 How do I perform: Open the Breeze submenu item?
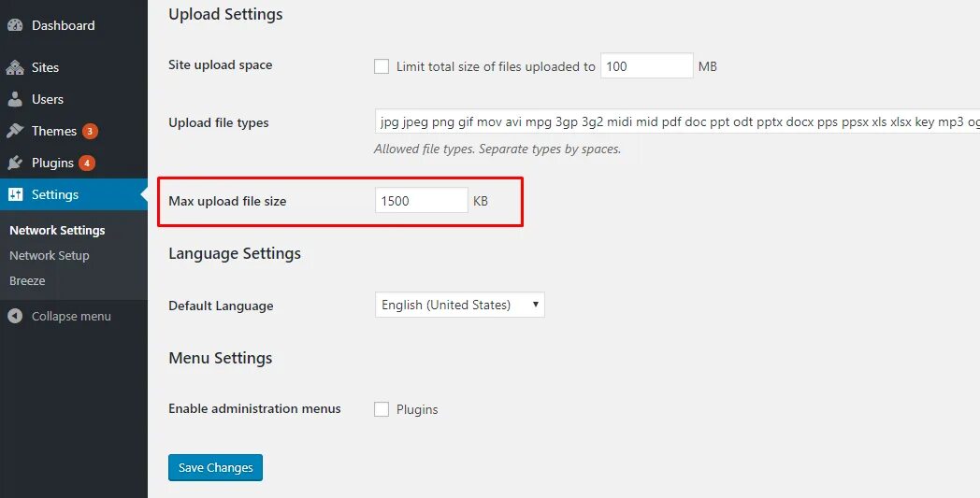[x=27, y=280]
